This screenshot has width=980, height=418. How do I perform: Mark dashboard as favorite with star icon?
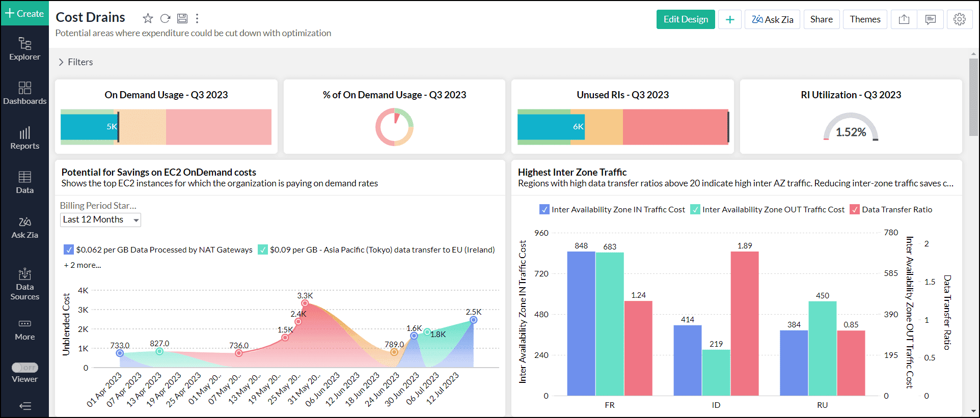click(148, 19)
